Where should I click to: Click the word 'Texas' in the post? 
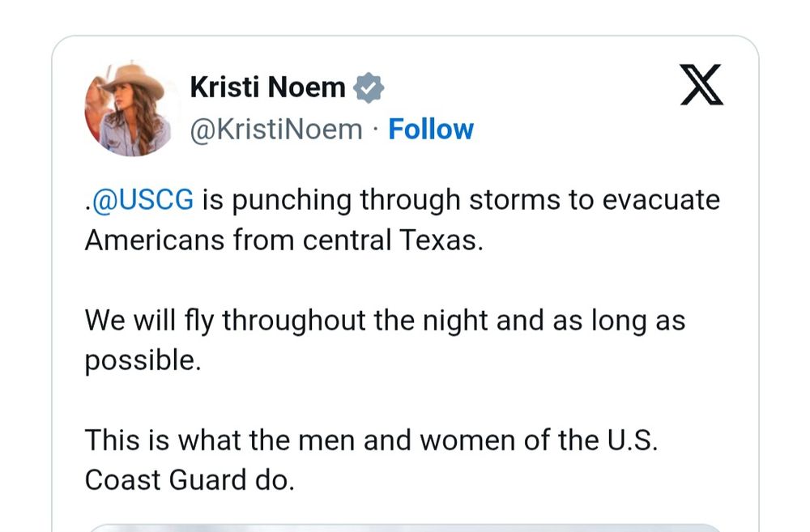point(437,240)
